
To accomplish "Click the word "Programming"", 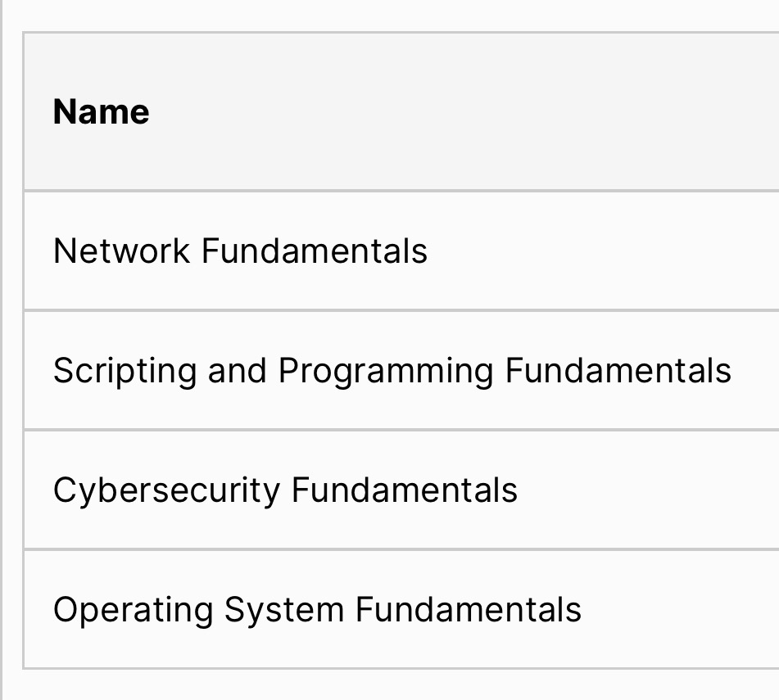I will (386, 371).
